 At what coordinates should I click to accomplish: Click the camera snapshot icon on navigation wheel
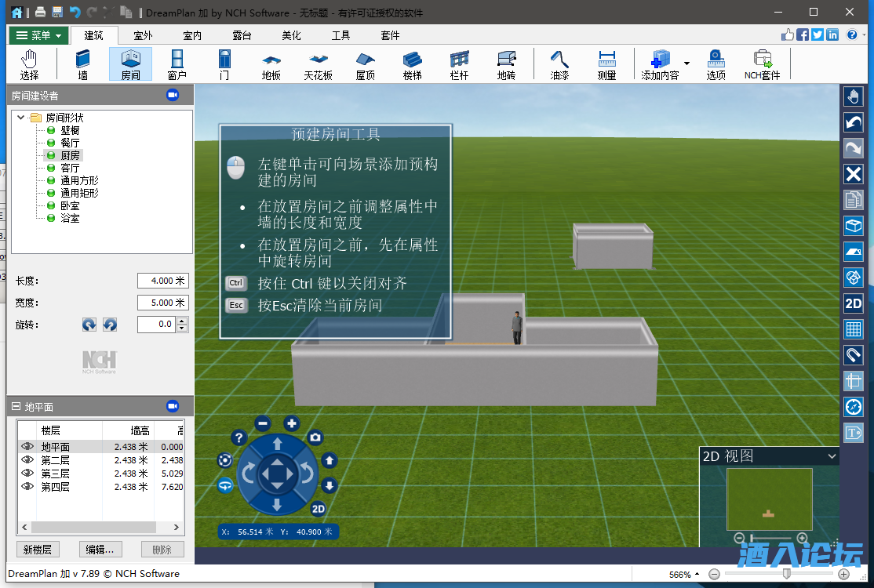(x=315, y=437)
